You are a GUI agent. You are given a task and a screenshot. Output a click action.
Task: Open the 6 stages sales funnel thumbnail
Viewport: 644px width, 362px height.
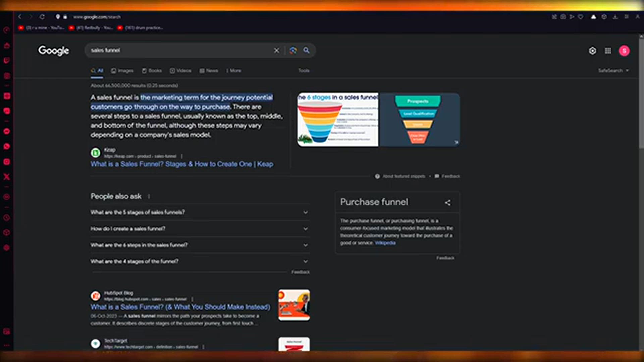[337, 120]
